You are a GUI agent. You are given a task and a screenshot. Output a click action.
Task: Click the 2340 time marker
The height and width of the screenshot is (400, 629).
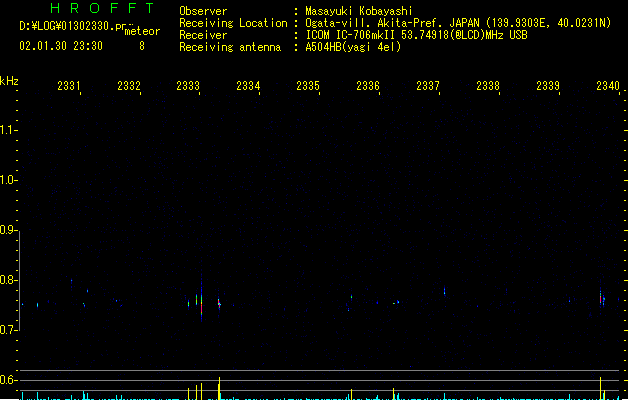(x=608, y=86)
